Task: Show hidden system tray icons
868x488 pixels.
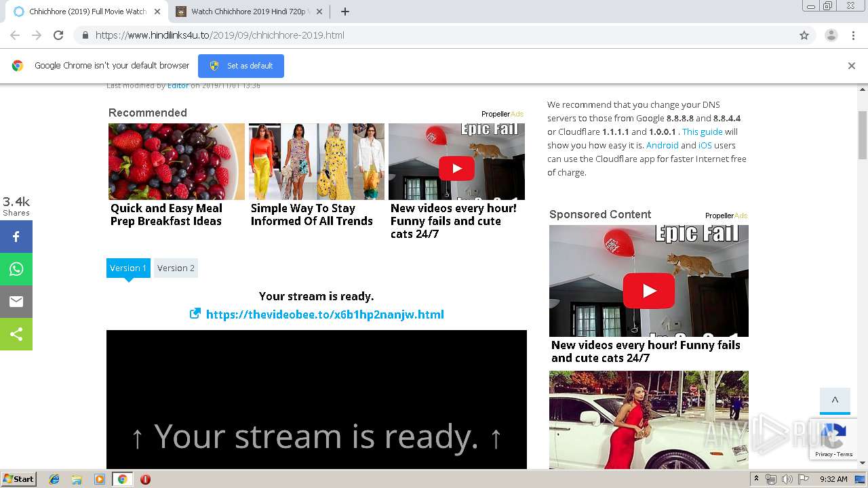Action: point(756,479)
